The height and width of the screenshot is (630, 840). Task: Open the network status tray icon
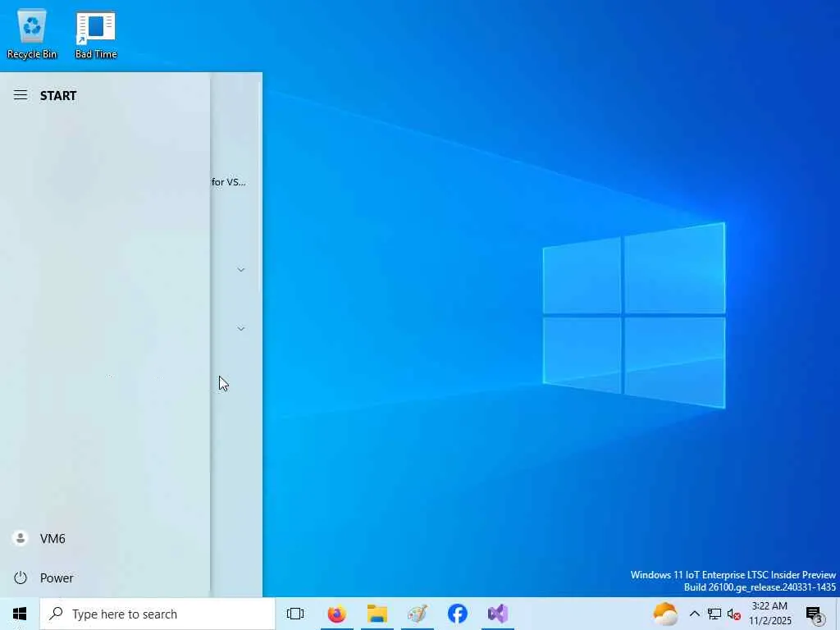(714, 614)
